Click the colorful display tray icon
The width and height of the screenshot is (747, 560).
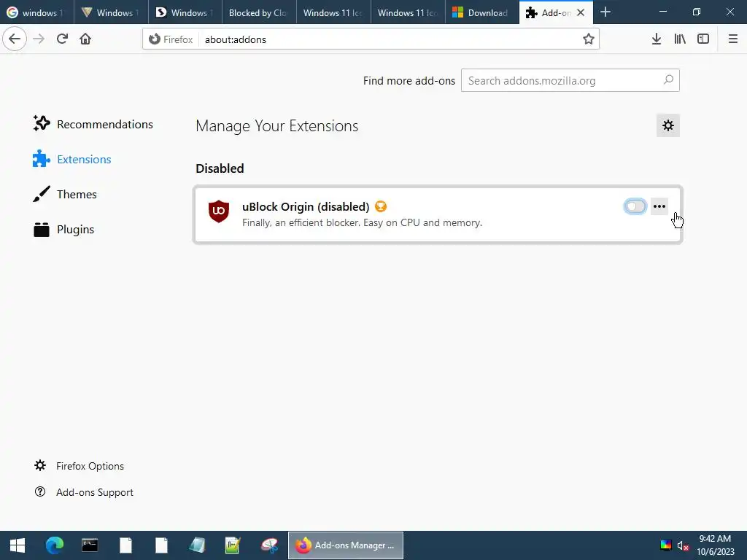click(665, 545)
